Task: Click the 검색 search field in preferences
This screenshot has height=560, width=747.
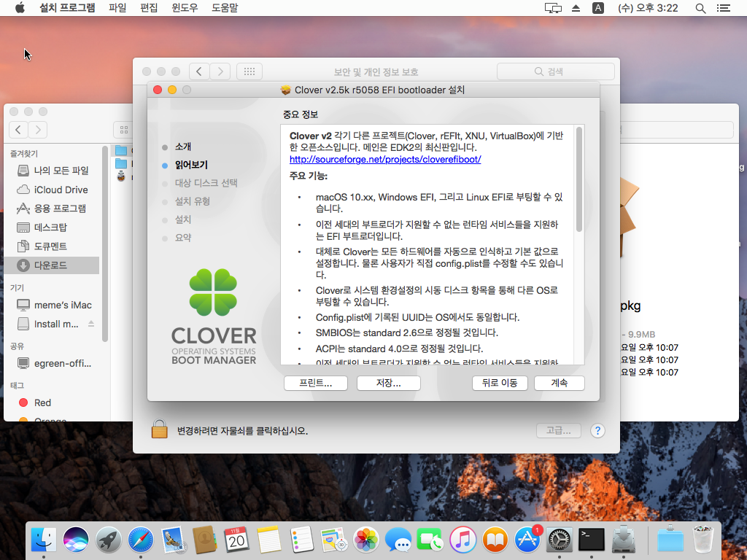Action: [555, 71]
